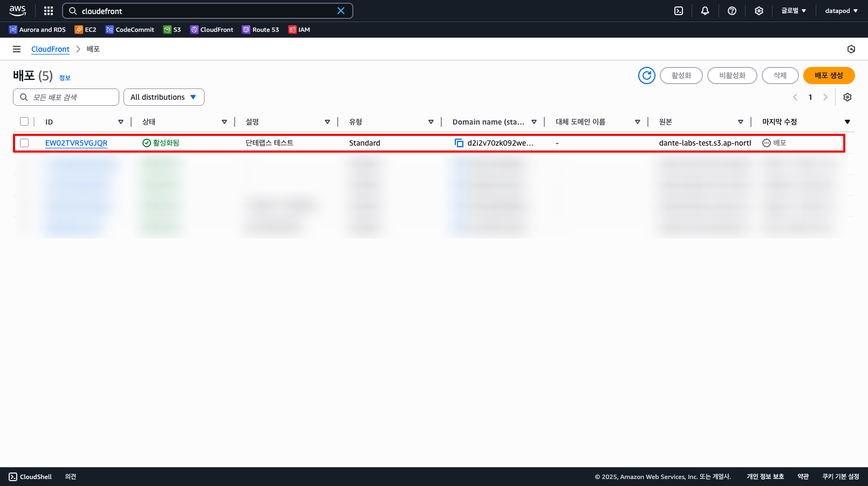
Task: Focus the 모든 배포 검색 search field
Action: click(66, 97)
